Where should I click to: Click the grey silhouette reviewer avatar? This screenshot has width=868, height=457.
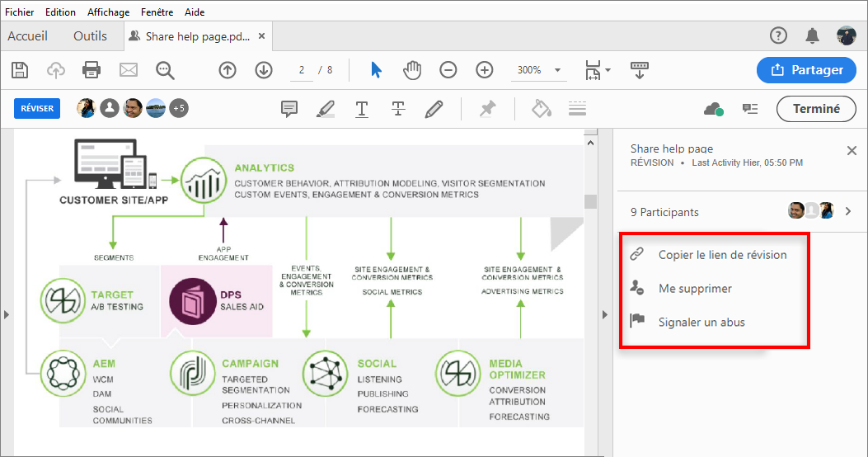coord(110,108)
